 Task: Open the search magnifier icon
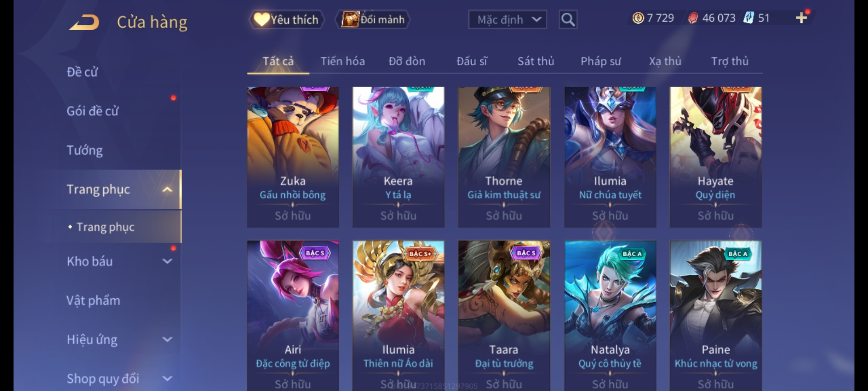[568, 20]
